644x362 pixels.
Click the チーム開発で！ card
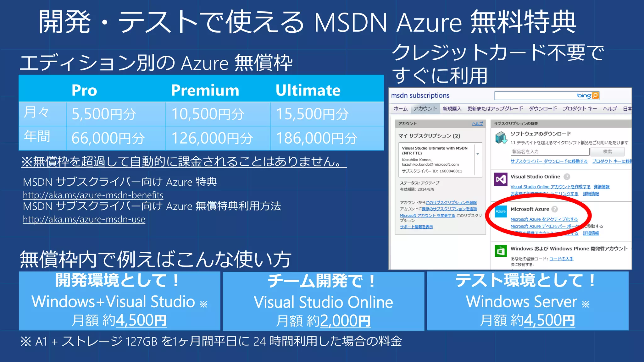point(324,301)
